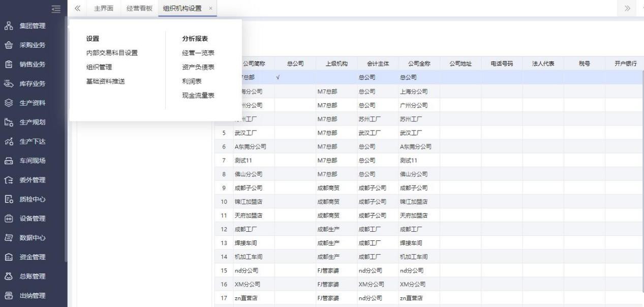Click the 会计主体 column header
644x307 pixels.
(x=378, y=64)
